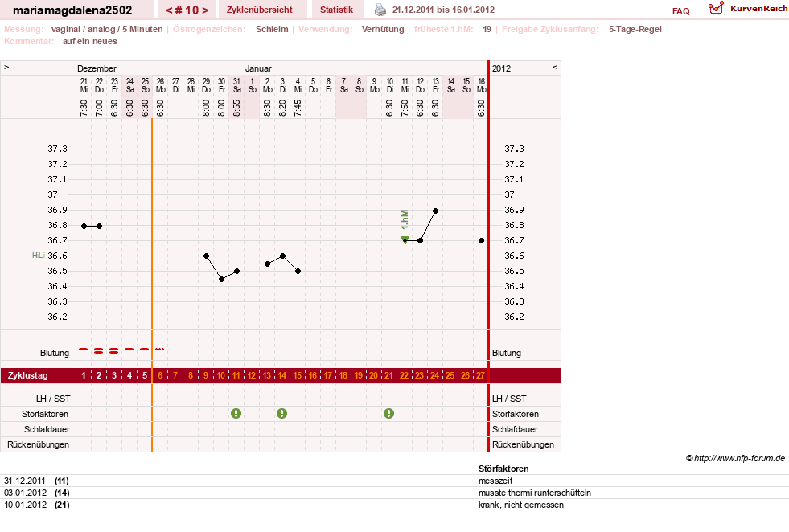Click the 31.12.2011 (11) Störfaktoren row

pos(394,481)
